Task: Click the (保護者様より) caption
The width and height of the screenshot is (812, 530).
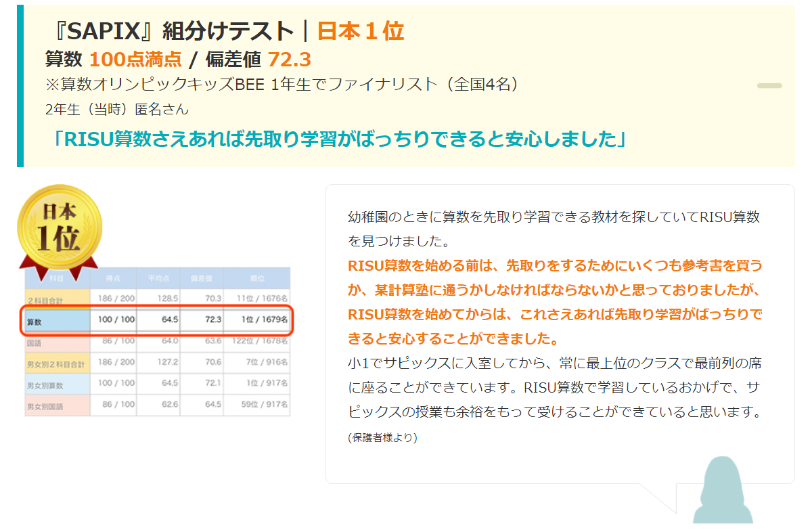Action: (382, 438)
